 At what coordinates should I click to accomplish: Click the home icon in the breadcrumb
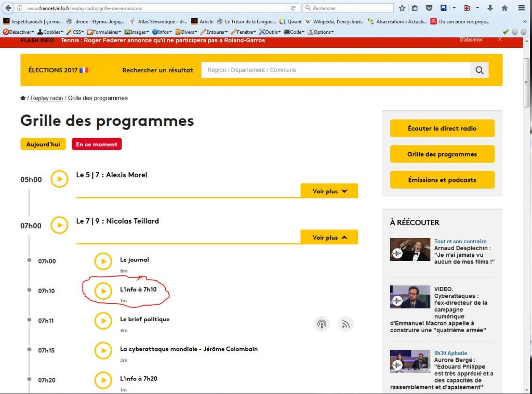23,98
